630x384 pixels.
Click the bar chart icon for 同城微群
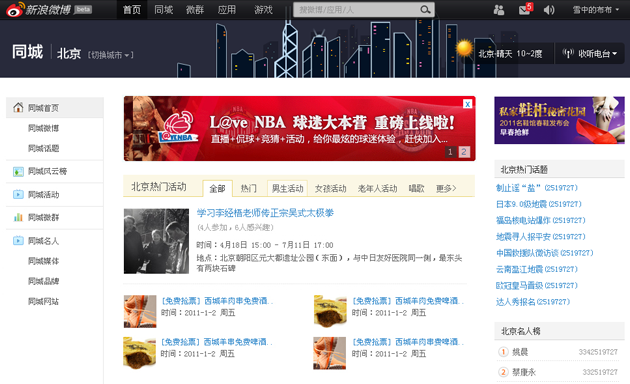tap(18, 217)
